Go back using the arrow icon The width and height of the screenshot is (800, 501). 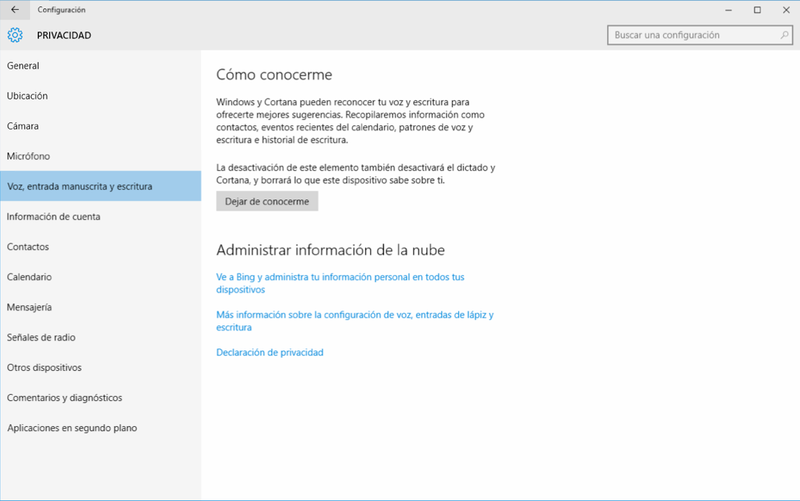click(x=15, y=10)
